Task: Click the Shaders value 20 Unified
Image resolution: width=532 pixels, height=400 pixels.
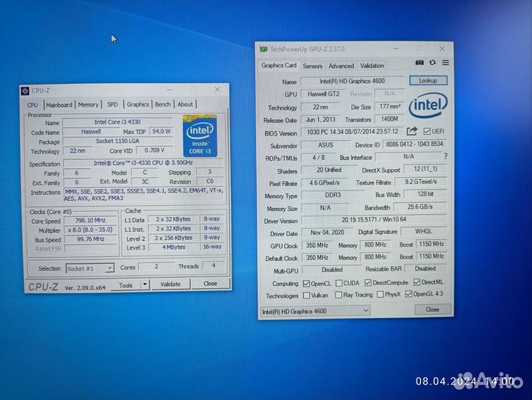Action: tap(329, 170)
